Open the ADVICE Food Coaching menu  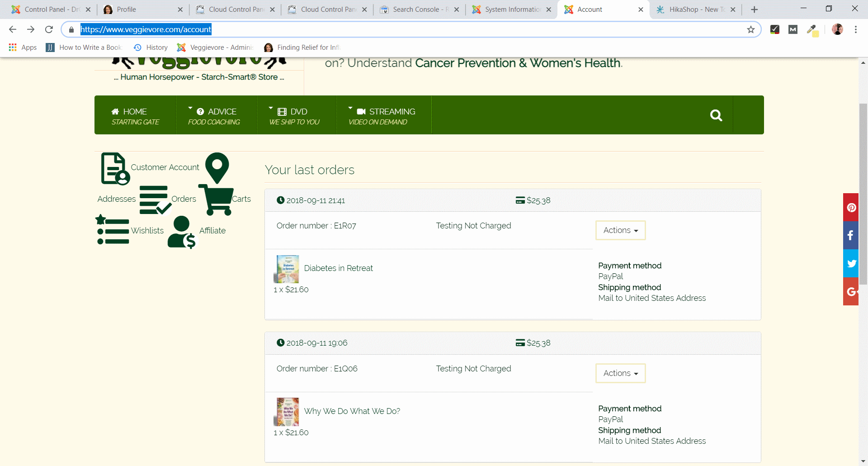(214, 116)
